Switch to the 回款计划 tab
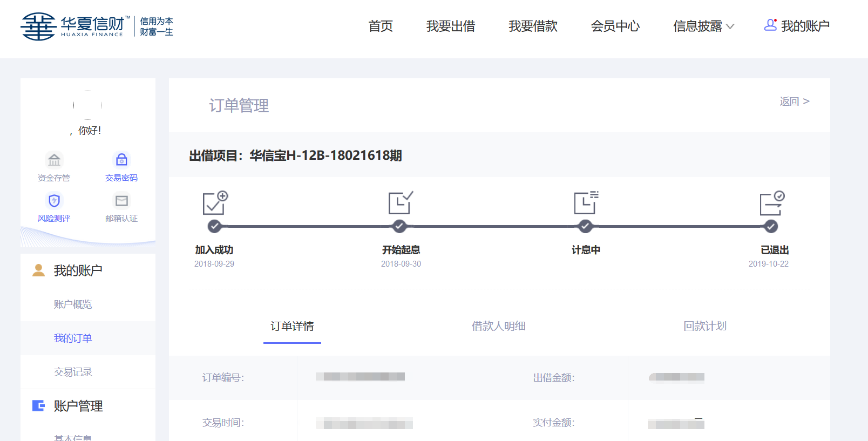 point(705,326)
